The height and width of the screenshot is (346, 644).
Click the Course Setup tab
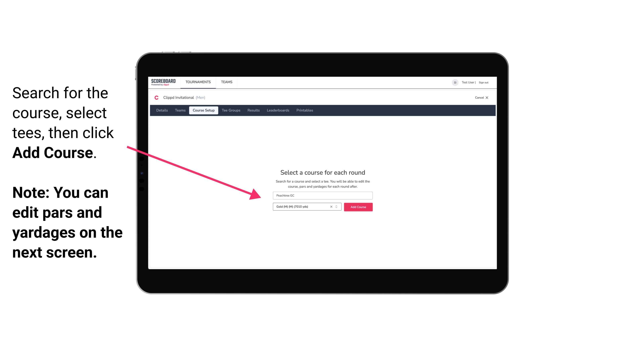(204, 110)
